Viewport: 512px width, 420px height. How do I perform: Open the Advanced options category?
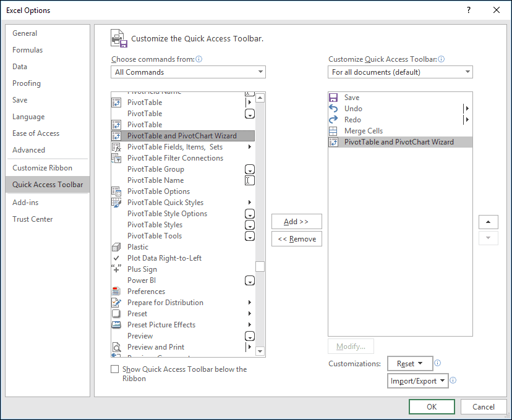[x=48, y=150]
